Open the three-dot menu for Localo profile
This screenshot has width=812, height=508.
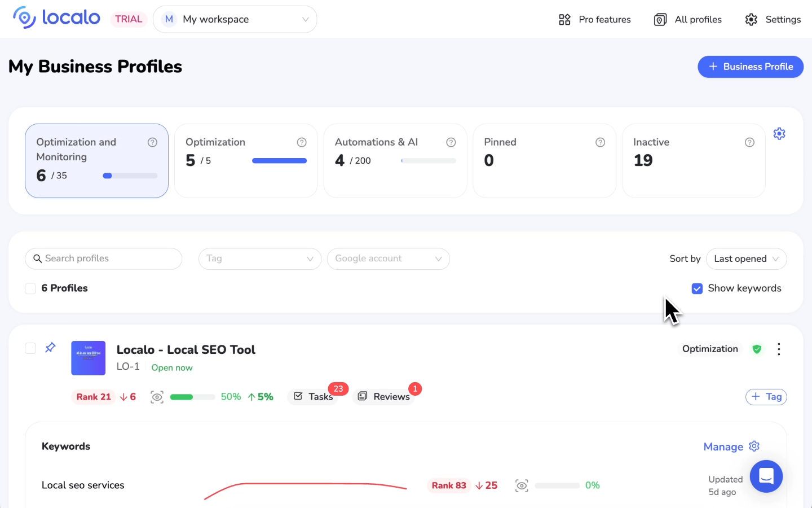[779, 349]
